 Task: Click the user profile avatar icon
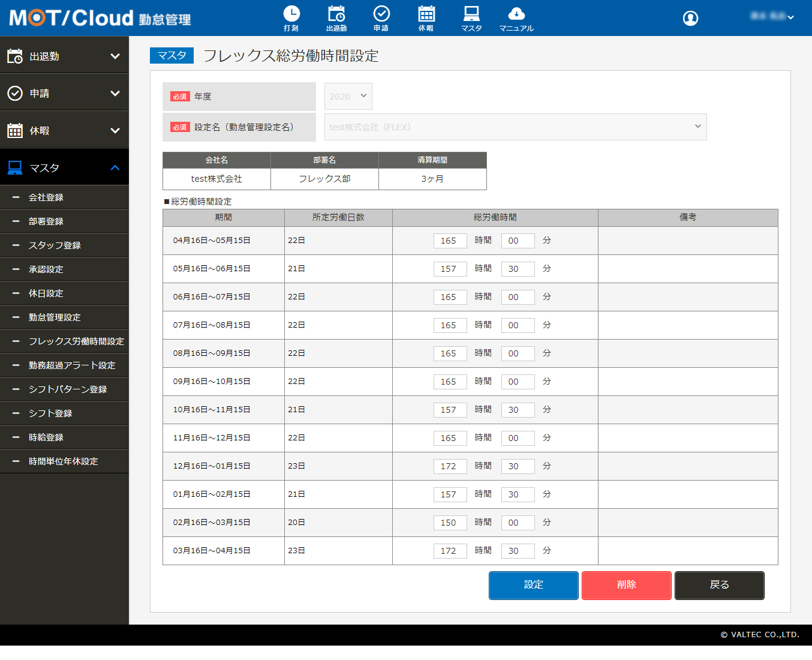coord(690,19)
